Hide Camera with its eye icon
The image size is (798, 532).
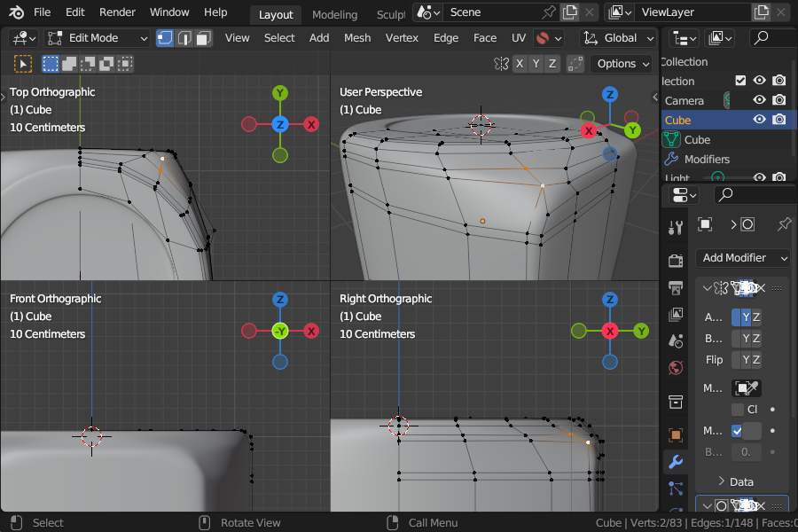coord(759,100)
